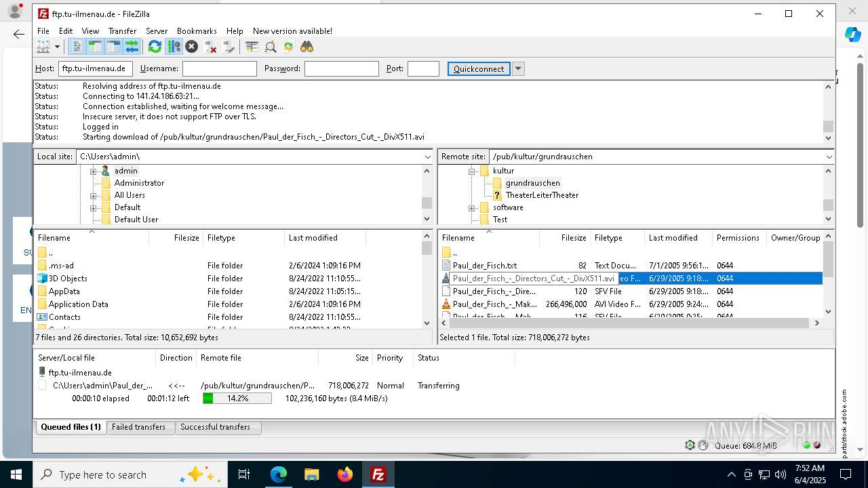This screenshot has width=868, height=488.
Task: Select the .ms-ad local folder
Action: [61, 266]
